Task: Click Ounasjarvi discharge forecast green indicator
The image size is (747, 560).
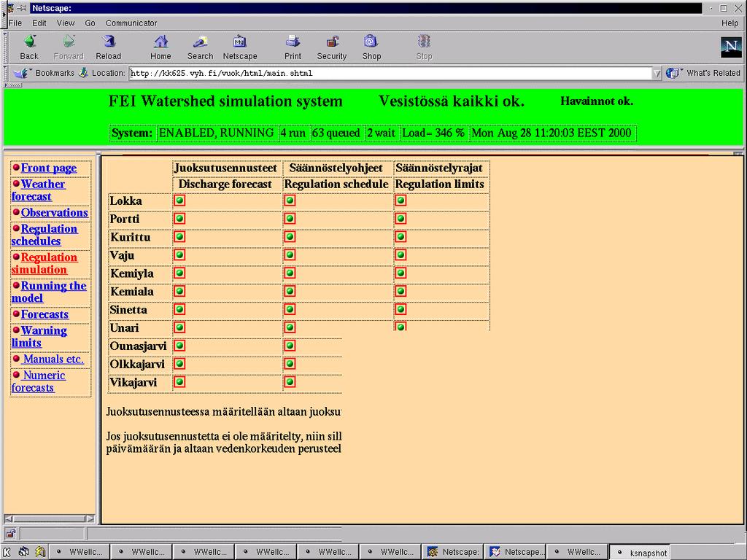Action: coord(179,346)
